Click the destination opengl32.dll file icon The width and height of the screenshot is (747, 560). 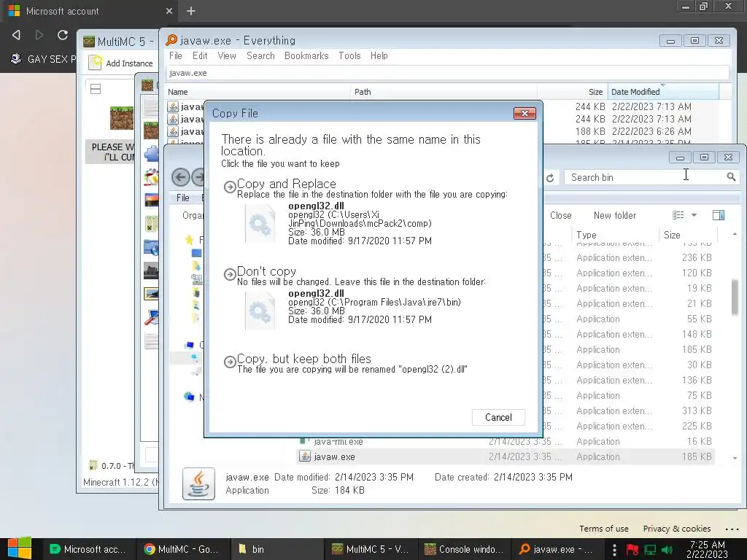click(x=260, y=311)
